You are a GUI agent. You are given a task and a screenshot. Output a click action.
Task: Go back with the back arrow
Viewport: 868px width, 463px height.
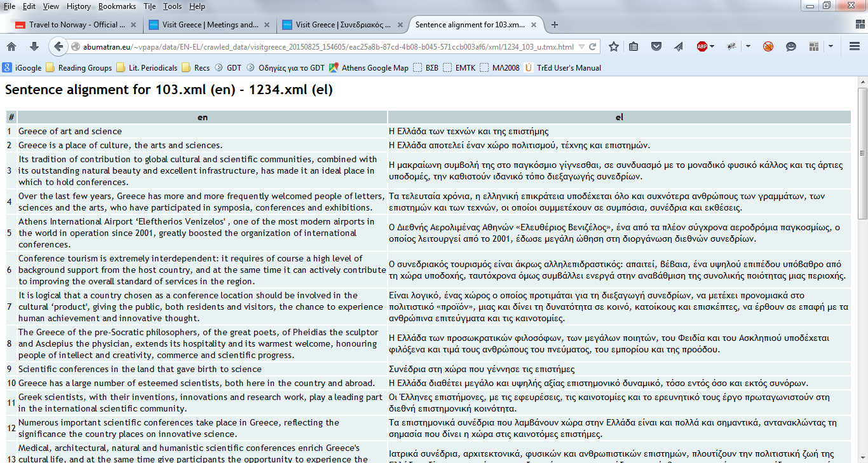(x=59, y=46)
